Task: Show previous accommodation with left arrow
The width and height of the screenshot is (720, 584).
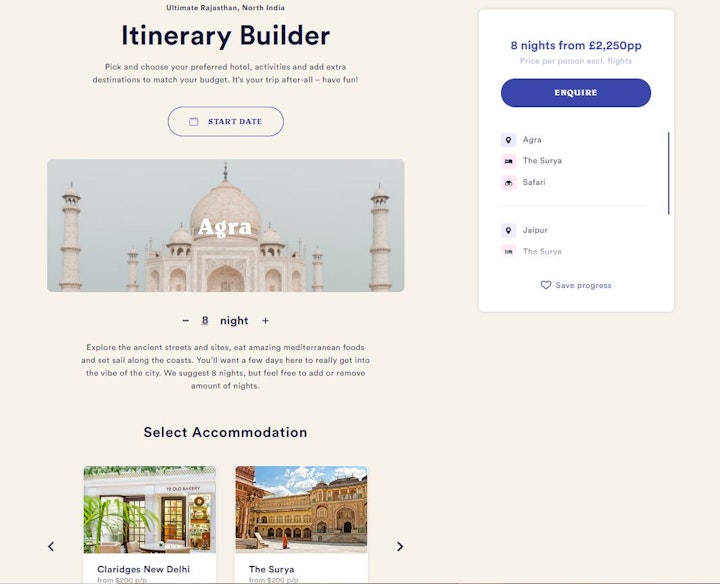Action: 51,546
